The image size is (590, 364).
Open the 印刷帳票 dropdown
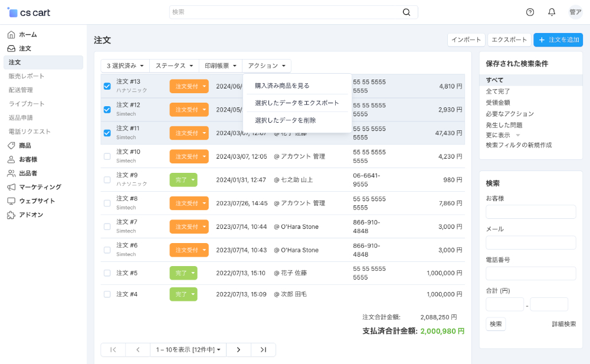[221, 66]
